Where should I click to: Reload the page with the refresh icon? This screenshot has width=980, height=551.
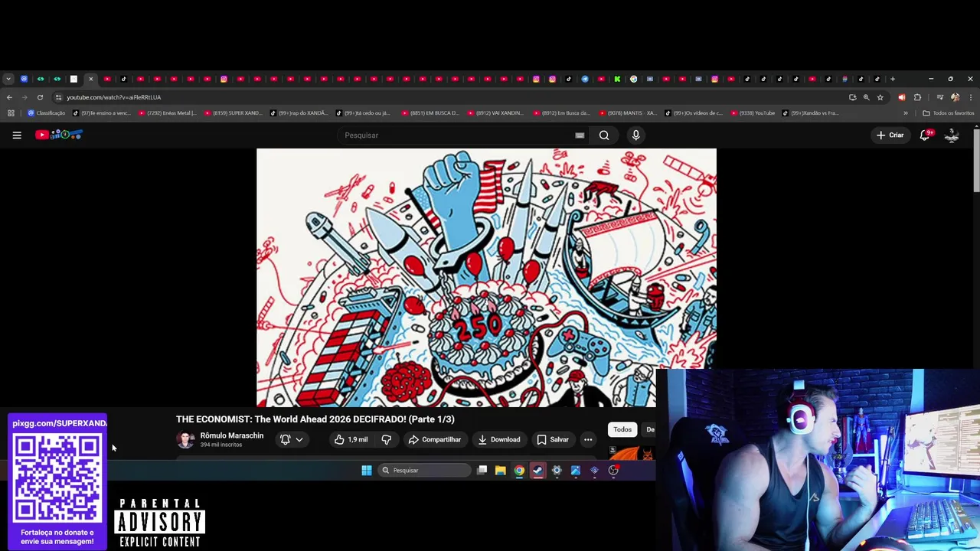pos(40,97)
